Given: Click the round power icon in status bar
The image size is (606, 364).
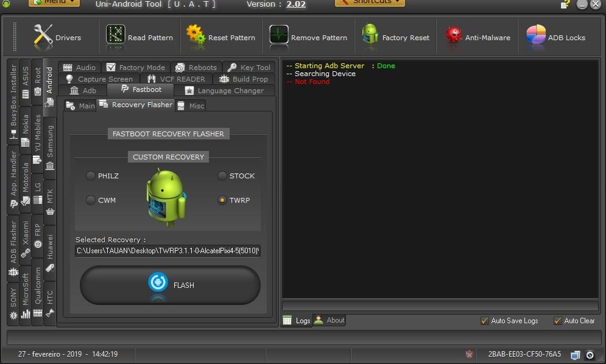Looking at the screenshot, I should pos(590,355).
